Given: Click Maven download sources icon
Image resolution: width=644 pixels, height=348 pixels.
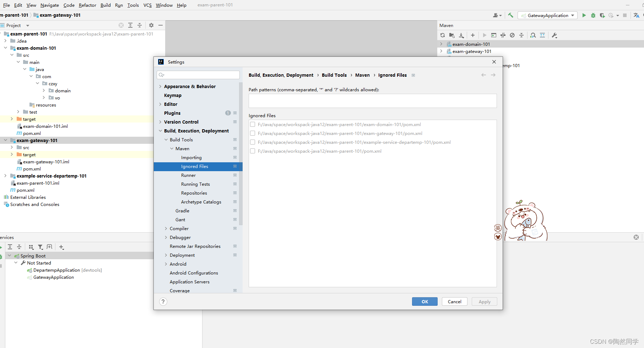Looking at the screenshot, I should 461,35.
